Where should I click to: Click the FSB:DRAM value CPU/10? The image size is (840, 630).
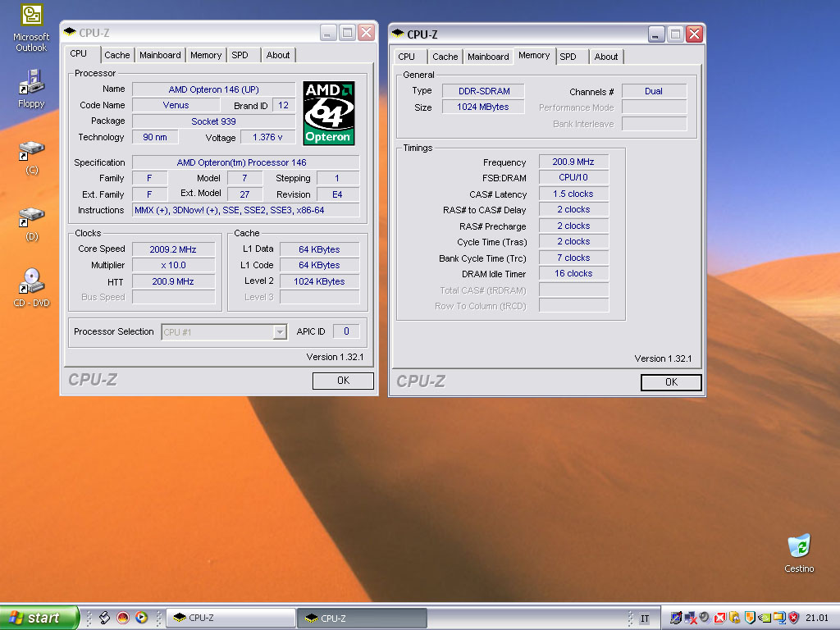[573, 177]
